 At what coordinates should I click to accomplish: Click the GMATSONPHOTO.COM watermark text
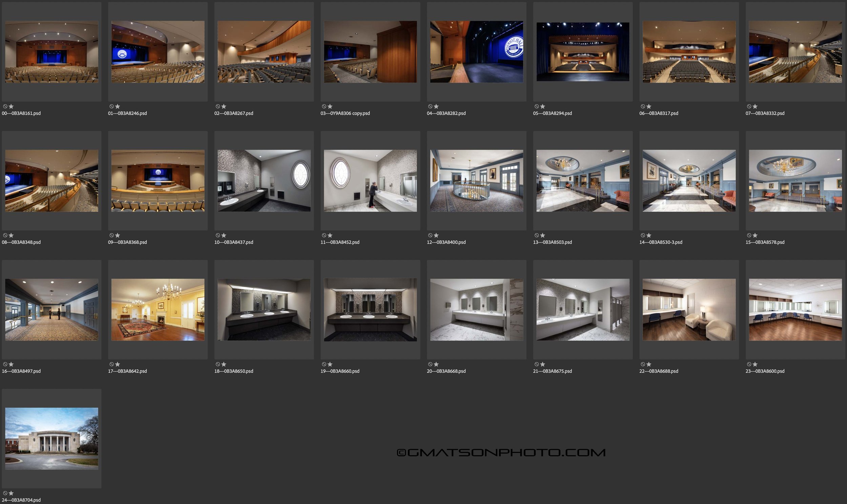pyautogui.click(x=501, y=452)
